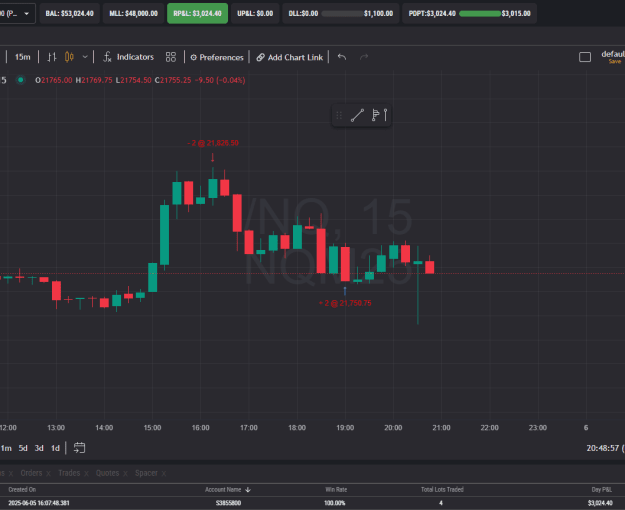Open the Indicators menu
The image size is (625, 510).
[128, 57]
